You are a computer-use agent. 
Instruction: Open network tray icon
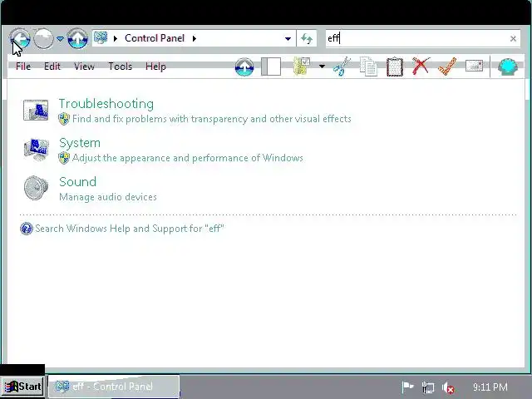(428, 387)
